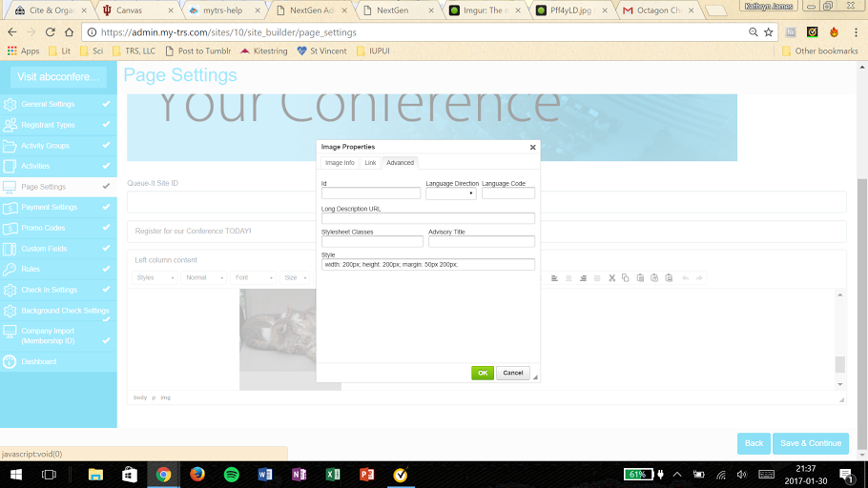Viewport: 868px width, 488px height.
Task: Click the Save & Continue button
Action: coord(811,443)
